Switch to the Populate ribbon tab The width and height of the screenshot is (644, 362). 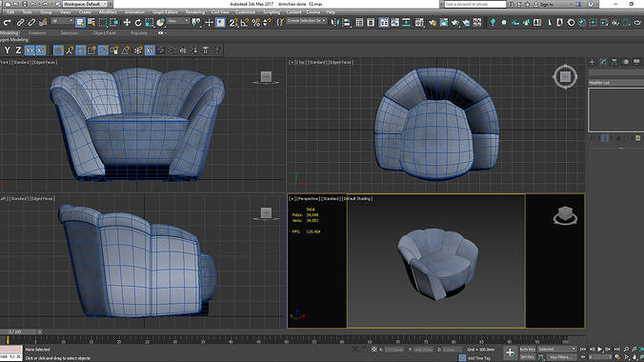(139, 33)
